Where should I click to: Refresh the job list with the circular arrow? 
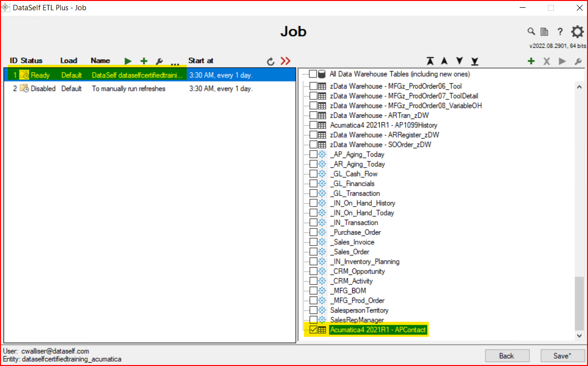pos(271,61)
